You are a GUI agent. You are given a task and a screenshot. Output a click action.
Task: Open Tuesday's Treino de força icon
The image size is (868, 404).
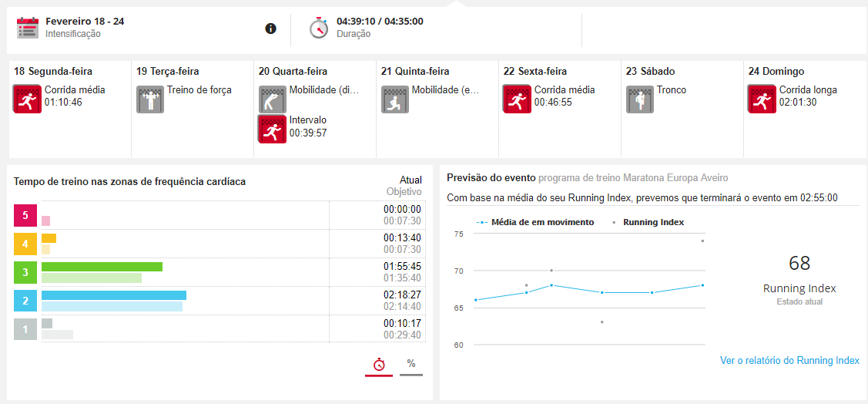150,99
